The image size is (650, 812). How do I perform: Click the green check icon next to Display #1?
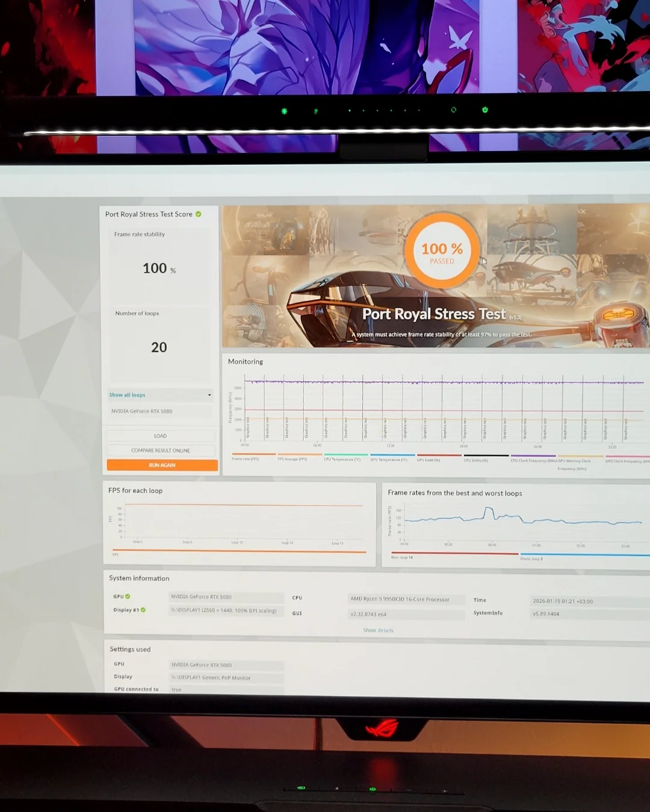click(143, 610)
